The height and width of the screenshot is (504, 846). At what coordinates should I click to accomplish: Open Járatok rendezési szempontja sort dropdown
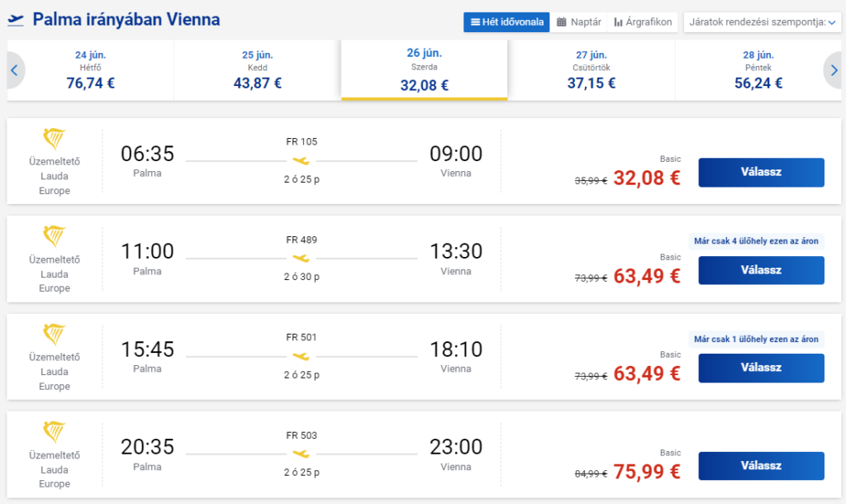tap(762, 22)
